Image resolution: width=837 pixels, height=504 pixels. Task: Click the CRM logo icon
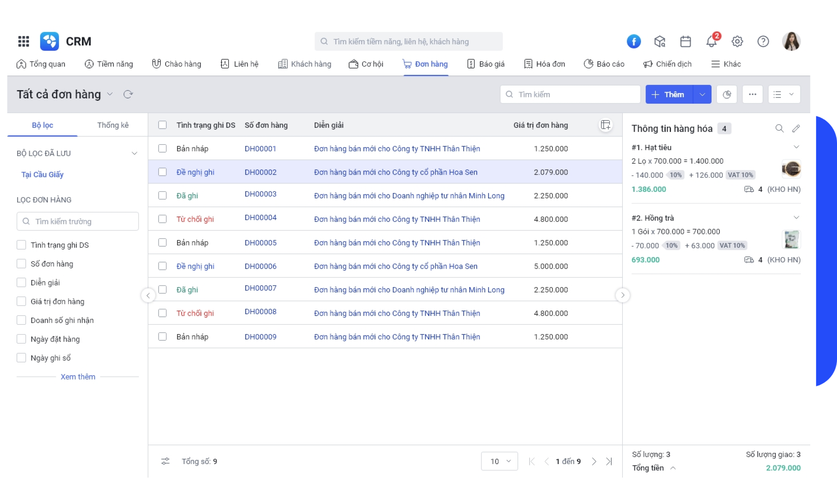coord(50,42)
